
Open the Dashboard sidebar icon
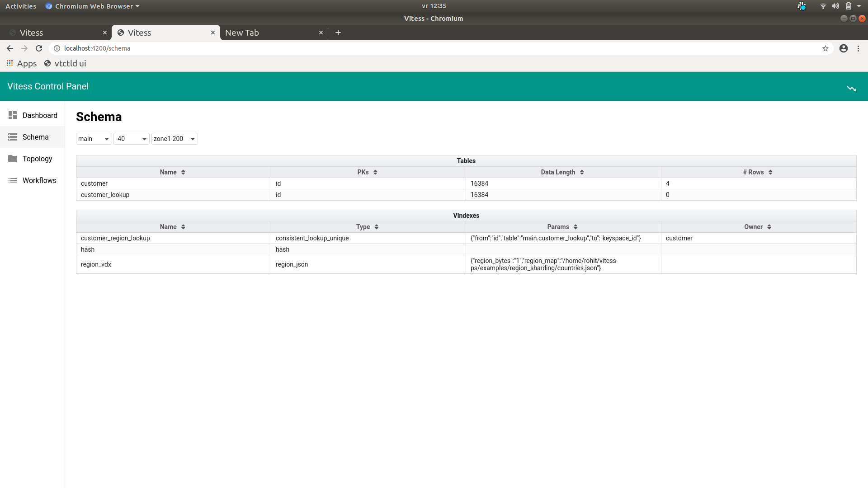point(13,115)
